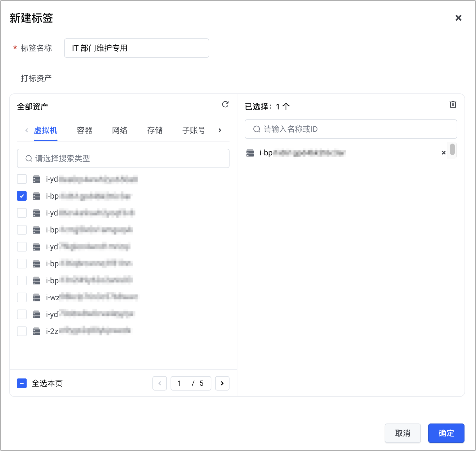Close the 新建标签 dialog with the X icon
476x451 pixels.
[458, 18]
